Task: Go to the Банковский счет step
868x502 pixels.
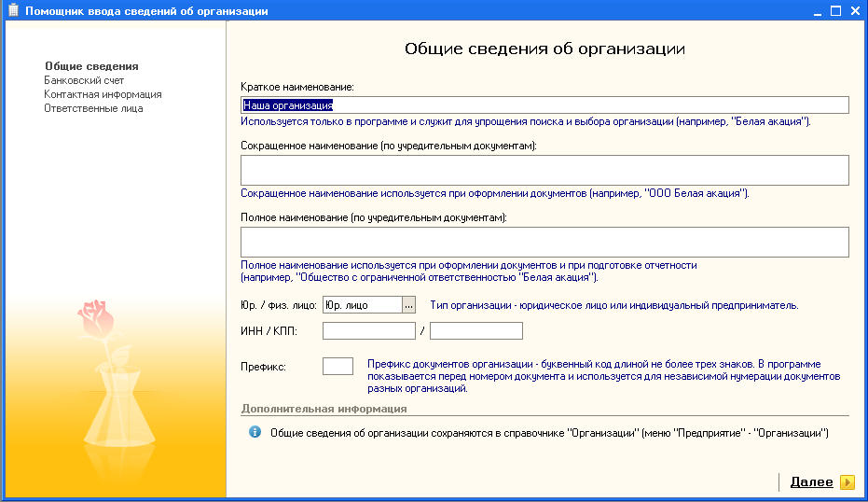Action: tap(84, 80)
